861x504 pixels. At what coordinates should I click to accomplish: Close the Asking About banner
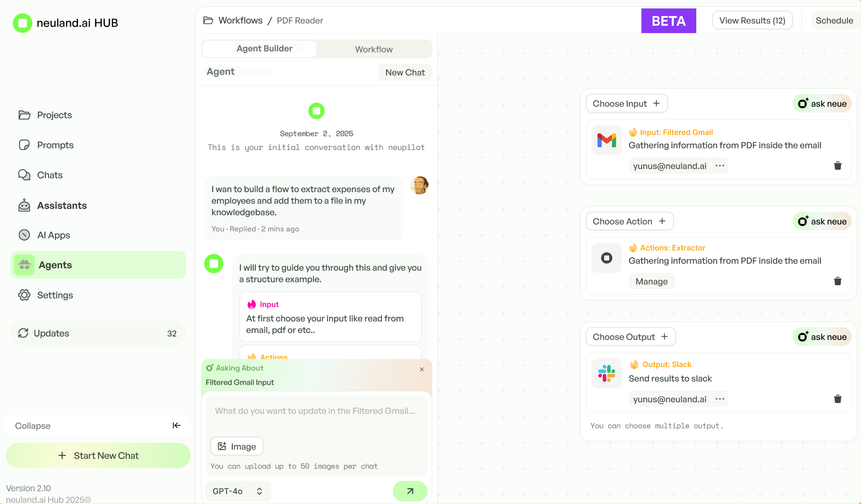tap(422, 369)
